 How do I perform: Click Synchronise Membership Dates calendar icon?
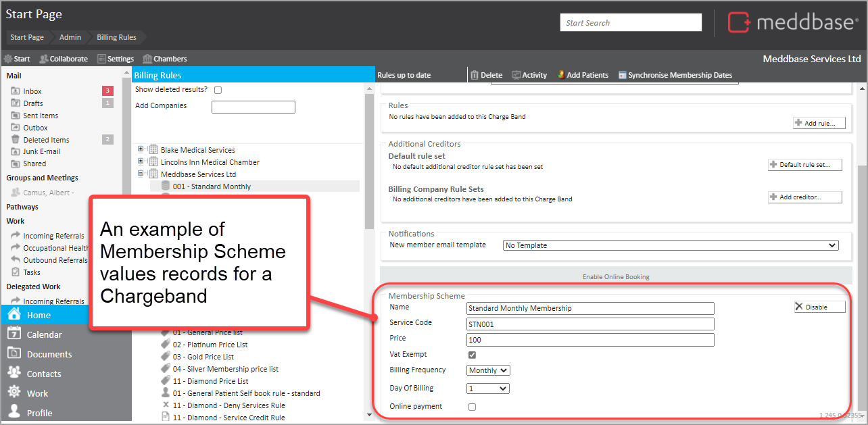(x=623, y=75)
